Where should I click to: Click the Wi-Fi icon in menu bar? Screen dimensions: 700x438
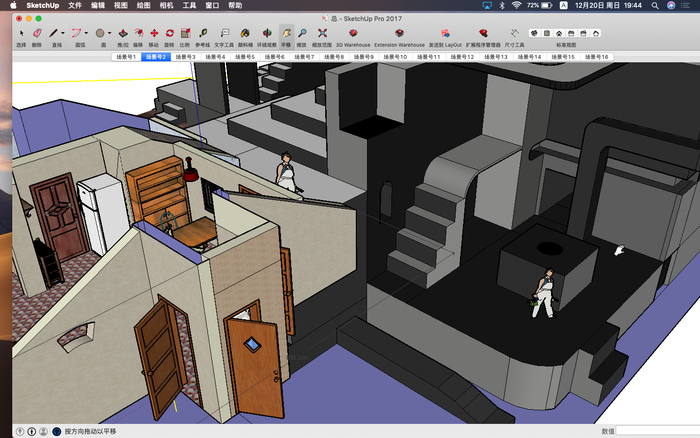[x=516, y=5]
